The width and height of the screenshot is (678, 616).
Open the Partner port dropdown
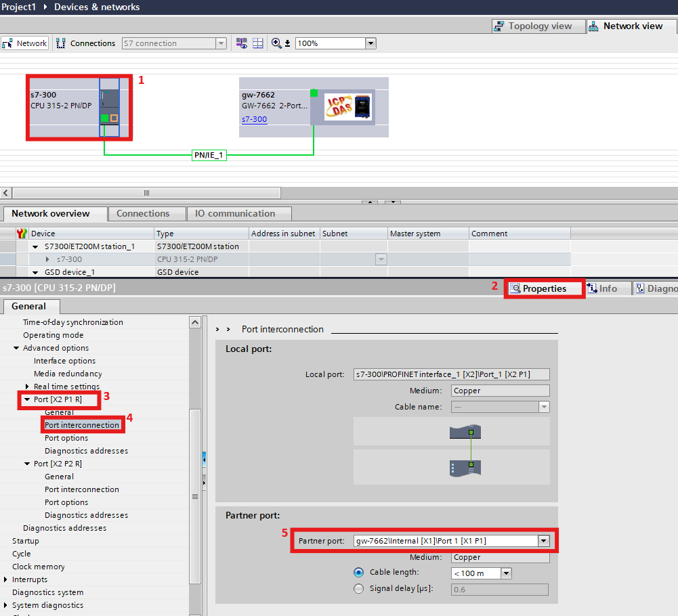[x=543, y=541]
